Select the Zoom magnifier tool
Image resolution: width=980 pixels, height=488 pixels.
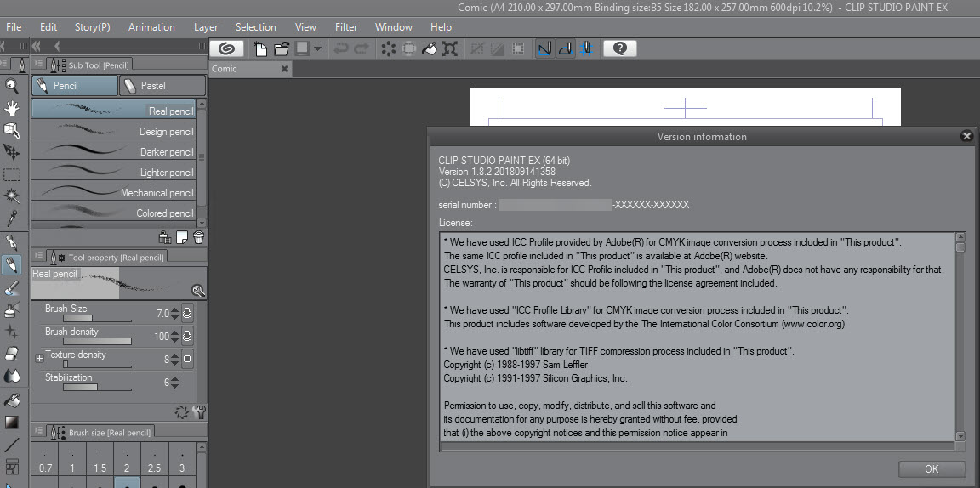tap(12, 86)
